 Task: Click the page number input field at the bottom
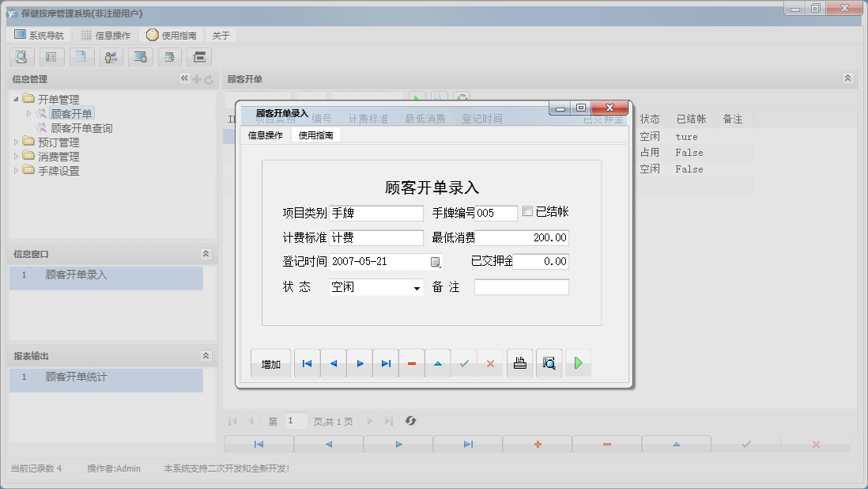click(295, 420)
